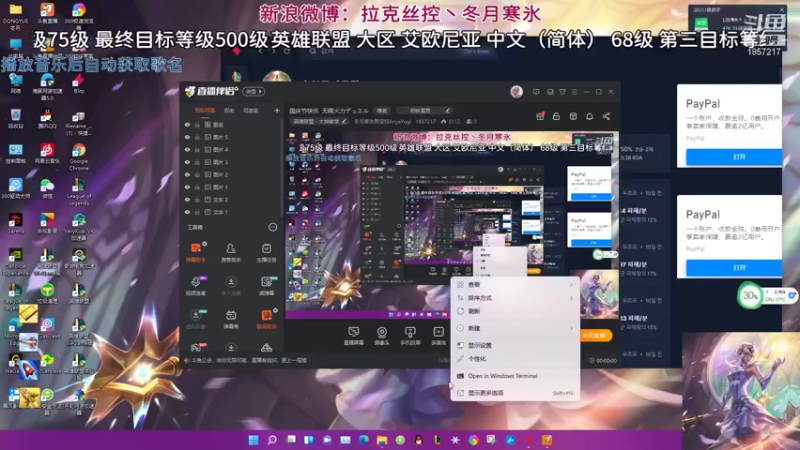This screenshot has width=800, height=450.
Task: Open the 工具箱 more options button
Action: [x=273, y=227]
